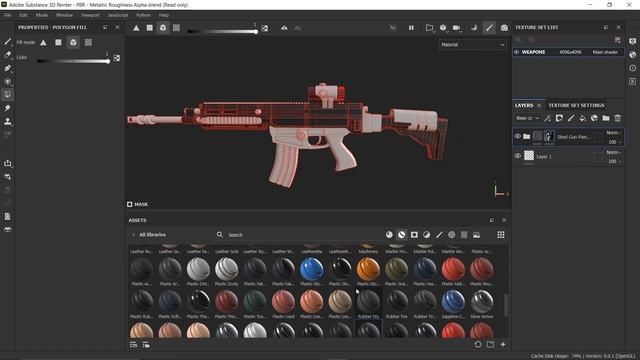Click the active Polygon Fill tool
This screenshot has height=360, width=640.
coord(8,95)
